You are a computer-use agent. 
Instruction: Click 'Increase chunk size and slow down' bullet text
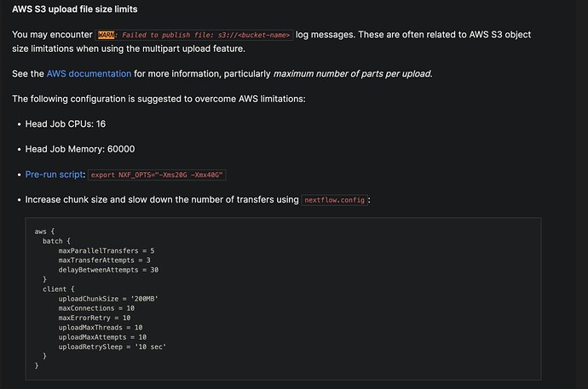[162, 199]
